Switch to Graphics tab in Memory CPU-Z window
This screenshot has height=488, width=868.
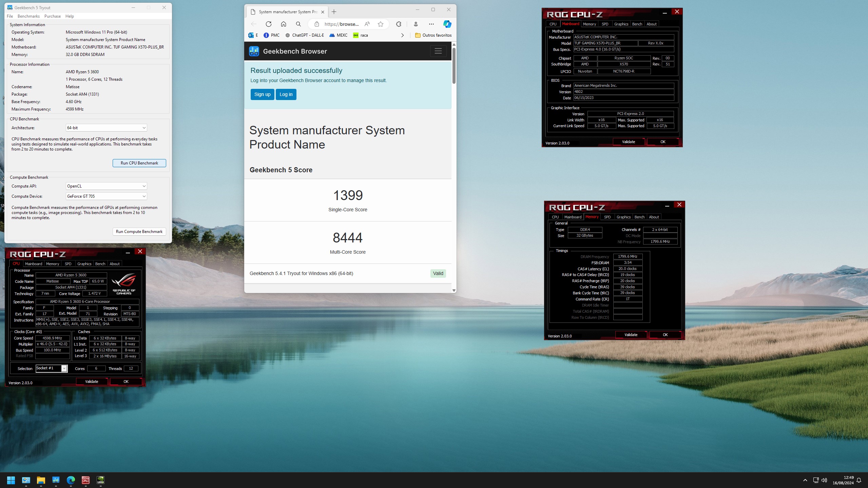point(623,217)
